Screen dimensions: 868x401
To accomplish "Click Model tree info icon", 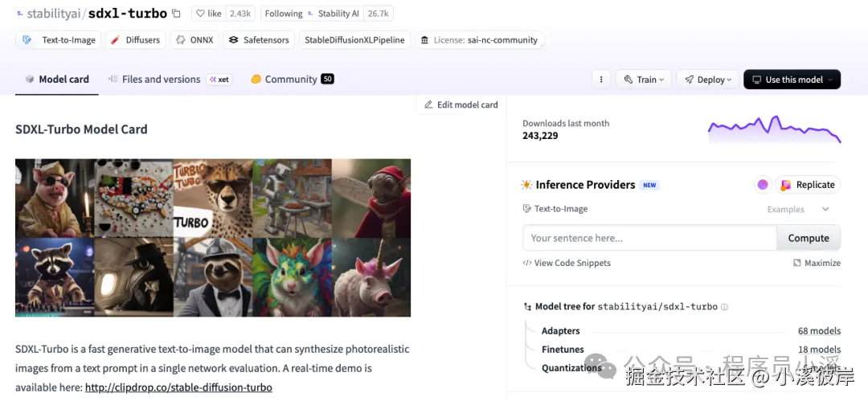I will point(725,307).
